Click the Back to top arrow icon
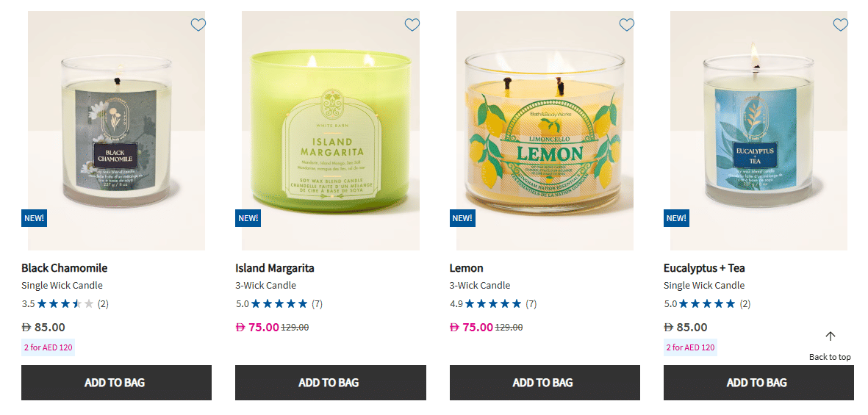This screenshot has height=415, width=868. point(830,336)
